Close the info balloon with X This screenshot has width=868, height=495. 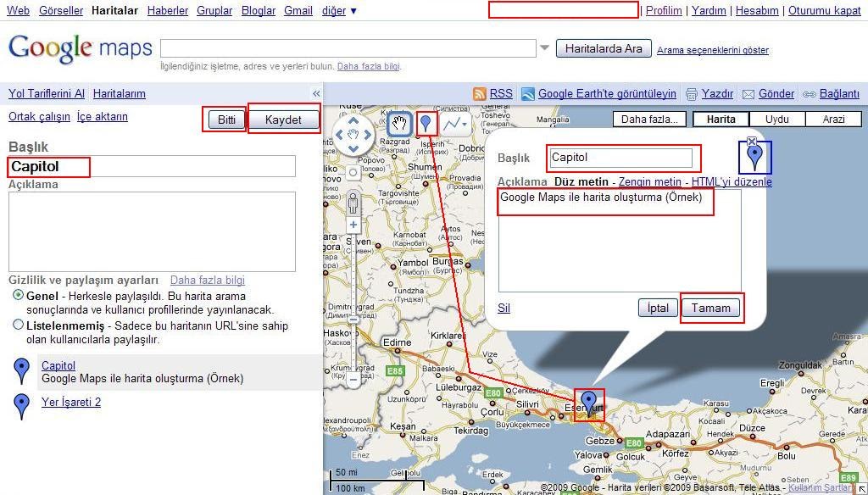click(752, 142)
